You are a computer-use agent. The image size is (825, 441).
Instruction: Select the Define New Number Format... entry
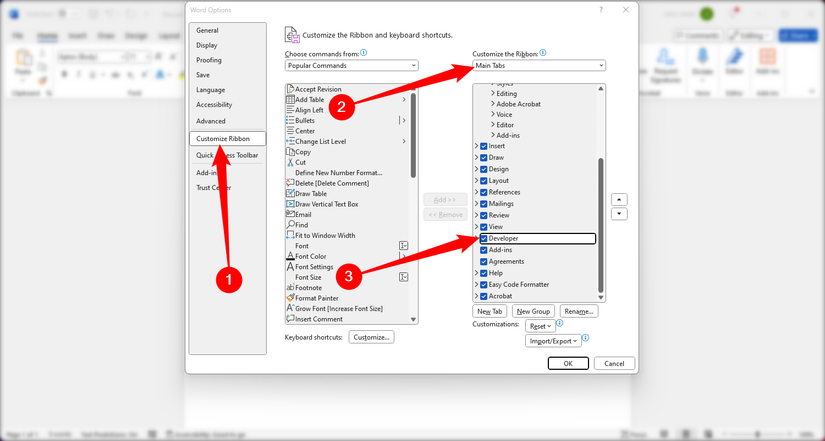click(x=339, y=173)
